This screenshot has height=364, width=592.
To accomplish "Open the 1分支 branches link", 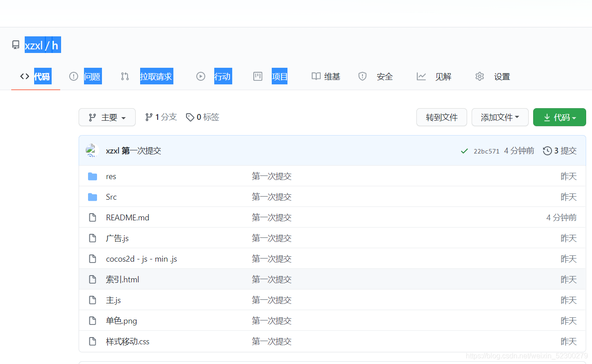I will click(x=161, y=117).
